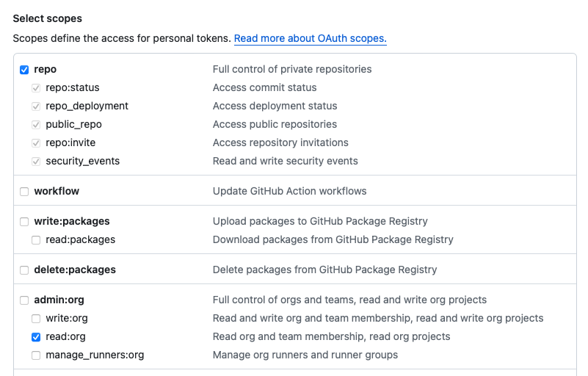
Task: Enable the delete:packages scope checkbox
Action: (x=24, y=270)
